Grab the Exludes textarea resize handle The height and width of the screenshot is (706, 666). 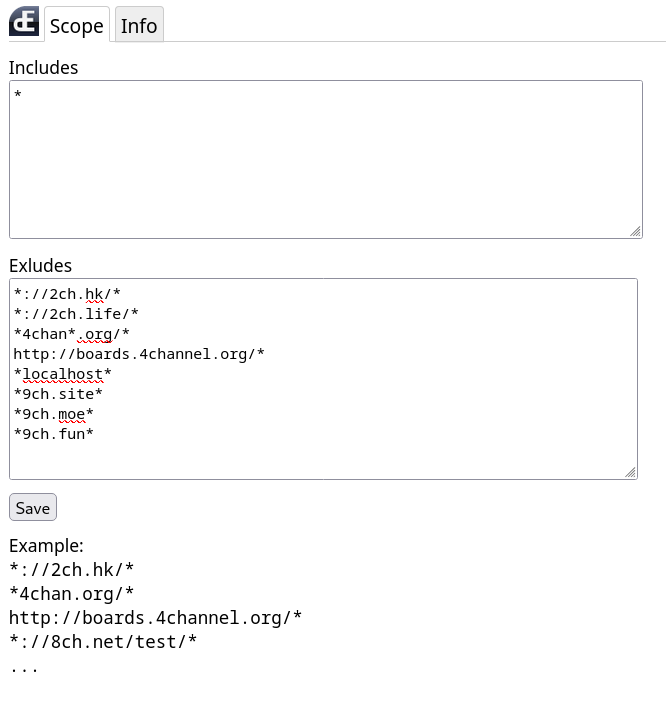630,472
